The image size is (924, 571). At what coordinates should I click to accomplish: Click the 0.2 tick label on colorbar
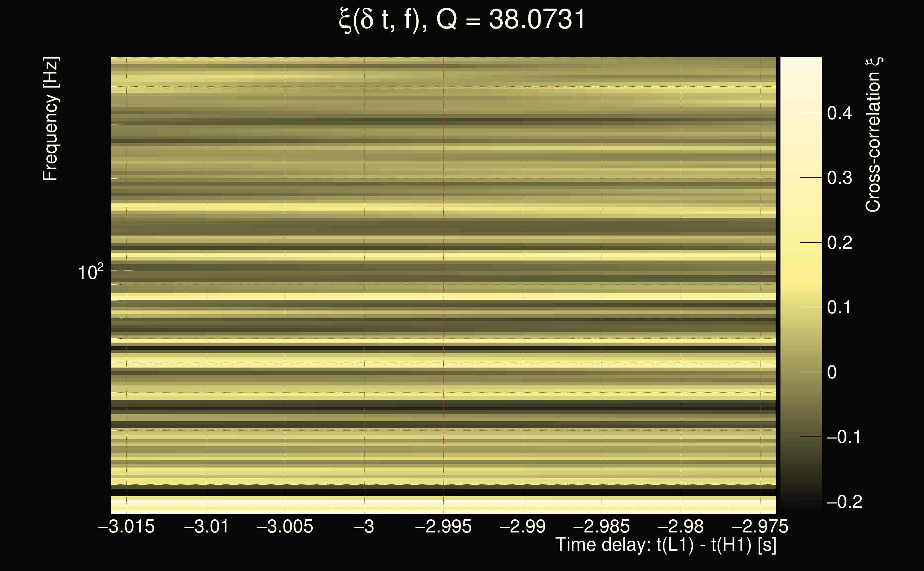point(839,242)
